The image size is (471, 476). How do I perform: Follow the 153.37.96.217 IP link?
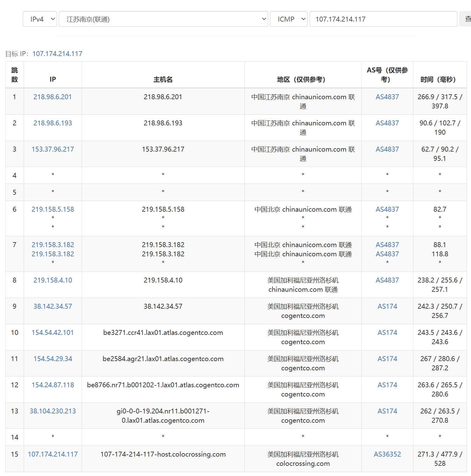[x=53, y=149]
